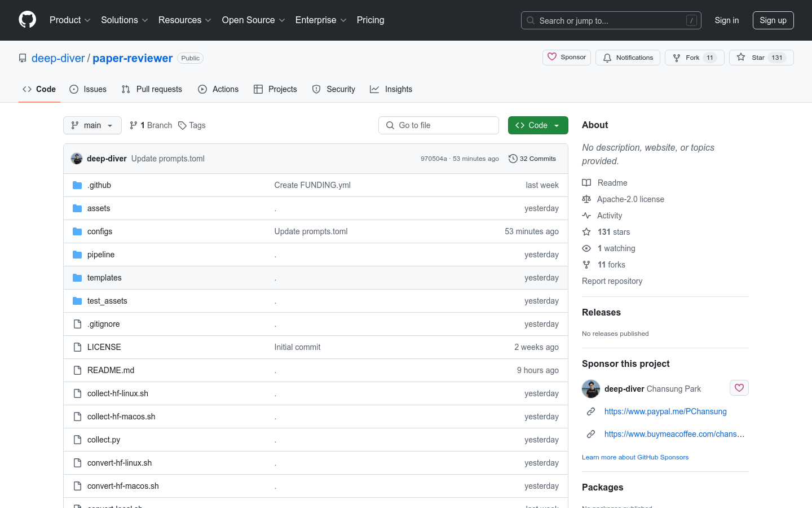This screenshot has height=508, width=812.
Task: Click the Sign up button
Action: tap(773, 20)
